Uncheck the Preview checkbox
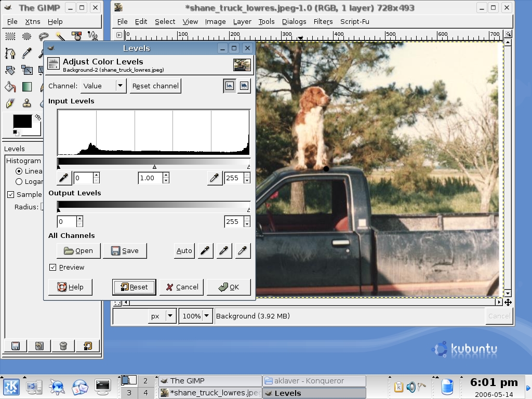This screenshot has width=532, height=399. [x=52, y=267]
